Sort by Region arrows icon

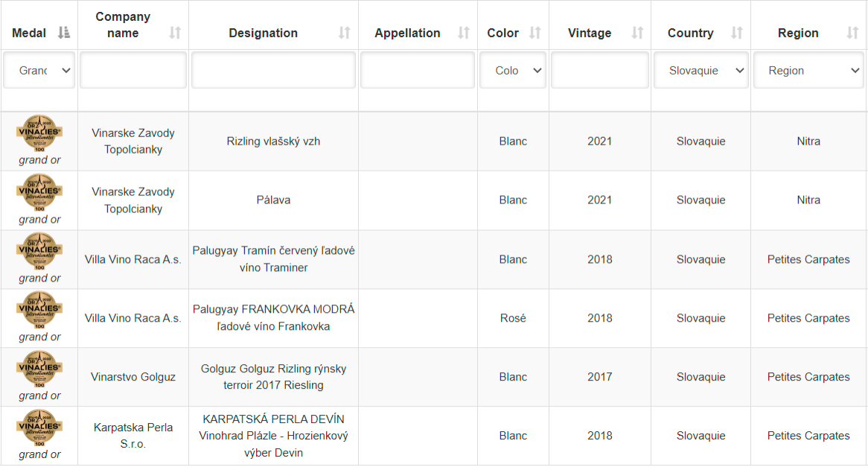852,33
